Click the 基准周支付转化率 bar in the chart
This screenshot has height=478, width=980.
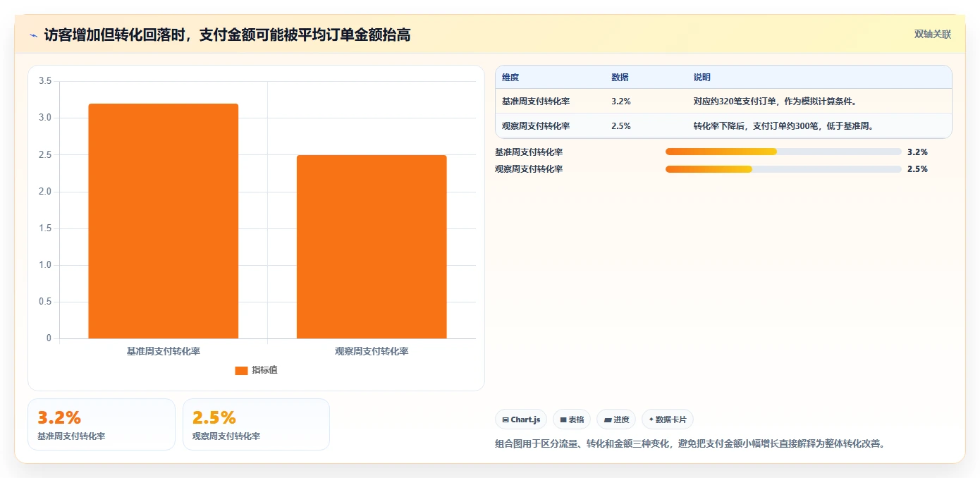(x=164, y=221)
